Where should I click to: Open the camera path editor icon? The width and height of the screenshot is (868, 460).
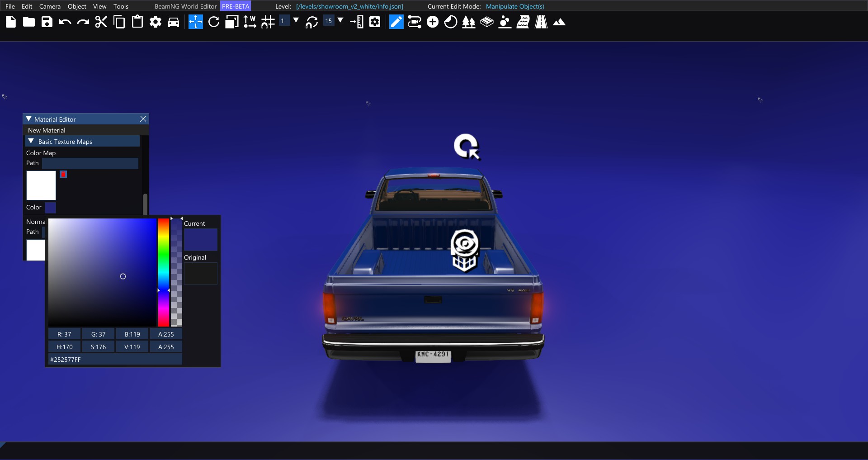[x=415, y=22]
